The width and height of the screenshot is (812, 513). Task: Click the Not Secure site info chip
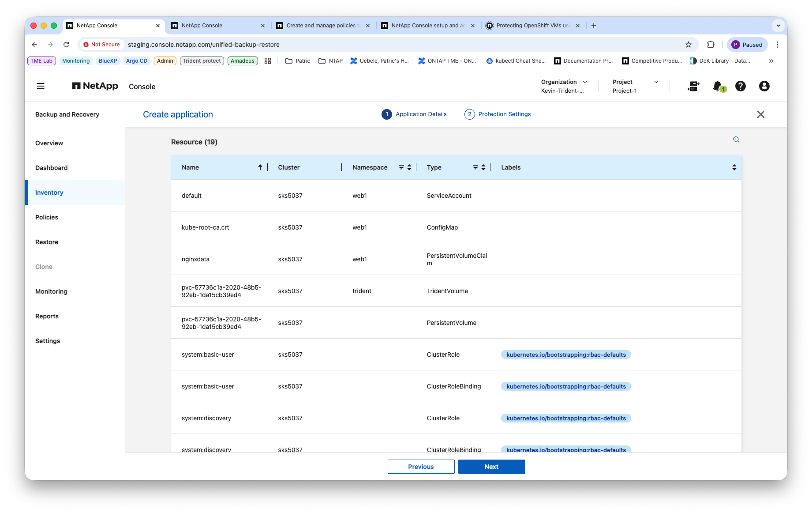[x=101, y=45]
